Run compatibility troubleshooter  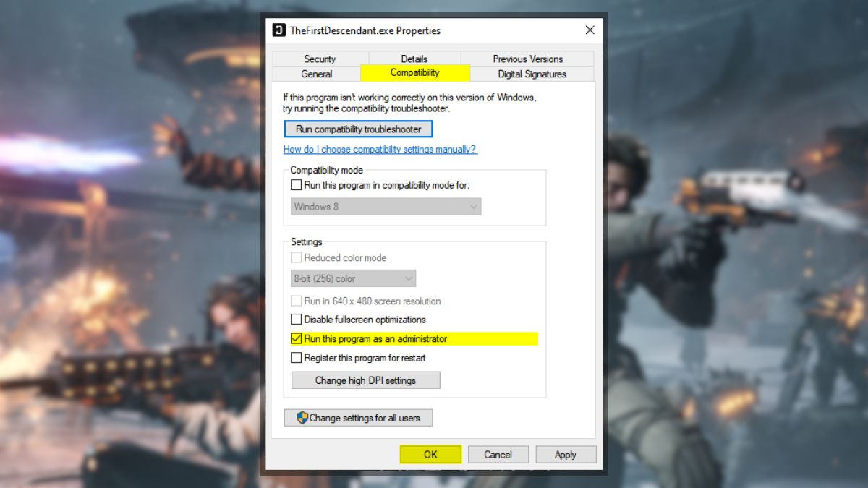[358, 129]
